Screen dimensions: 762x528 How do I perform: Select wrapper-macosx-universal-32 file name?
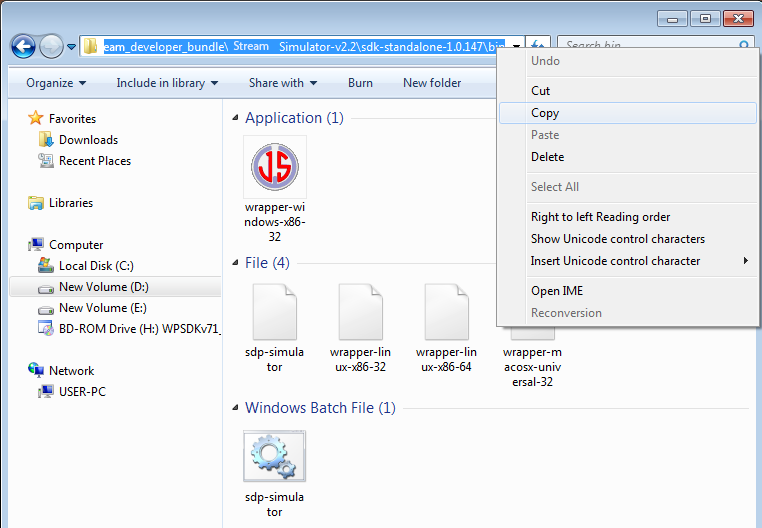(x=532, y=367)
